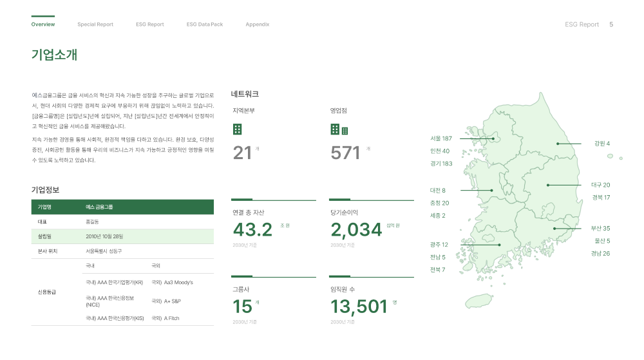Viewport: 644px width, 360px height.
Task: Click Jeju island on the map
Action: [478, 301]
